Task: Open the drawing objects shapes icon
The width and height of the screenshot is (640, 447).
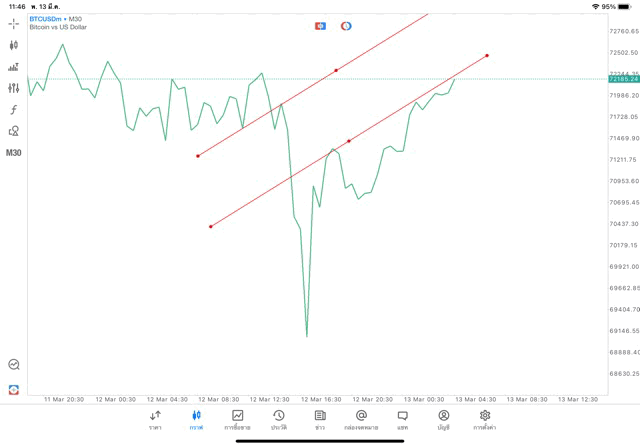Action: coord(13,131)
